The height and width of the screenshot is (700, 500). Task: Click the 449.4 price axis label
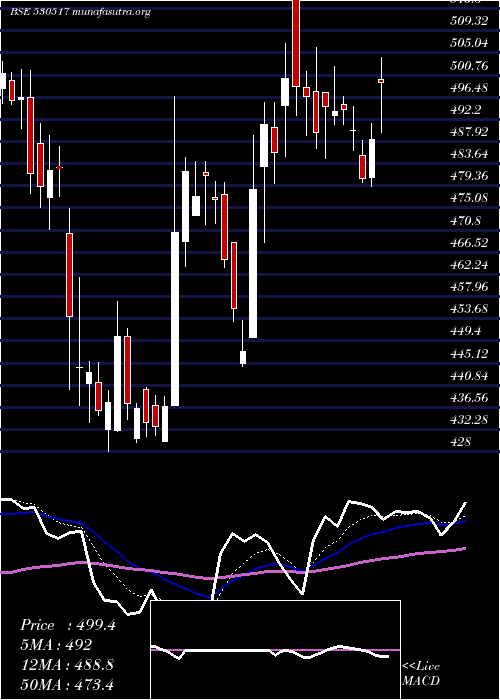click(x=465, y=331)
